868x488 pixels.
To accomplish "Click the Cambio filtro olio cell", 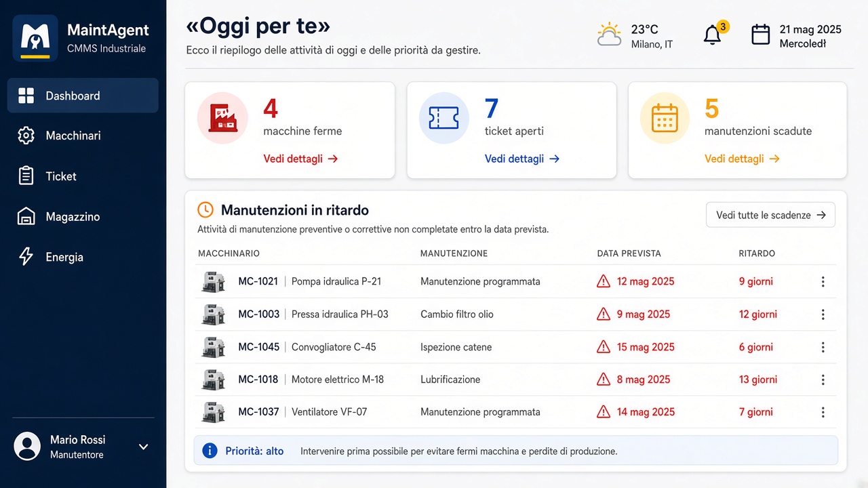I will pos(457,314).
